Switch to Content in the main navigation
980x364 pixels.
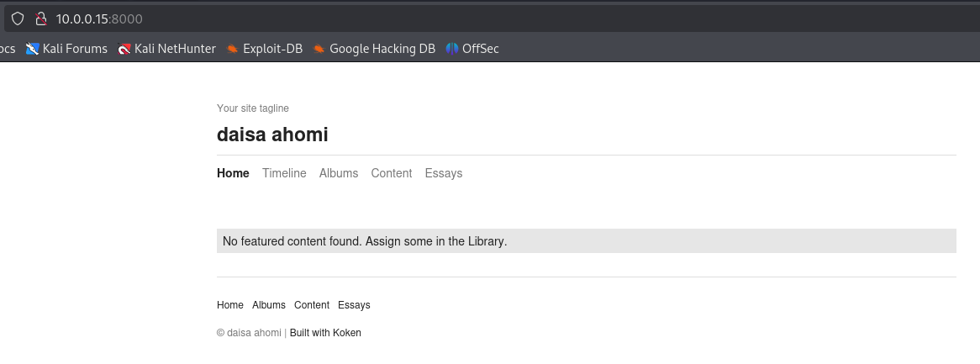tap(392, 173)
